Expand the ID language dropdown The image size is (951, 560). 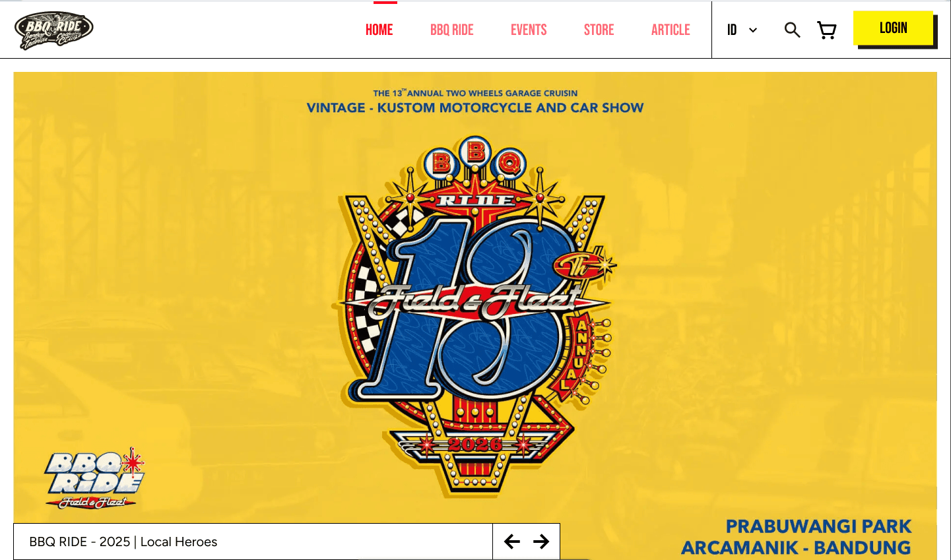742,30
